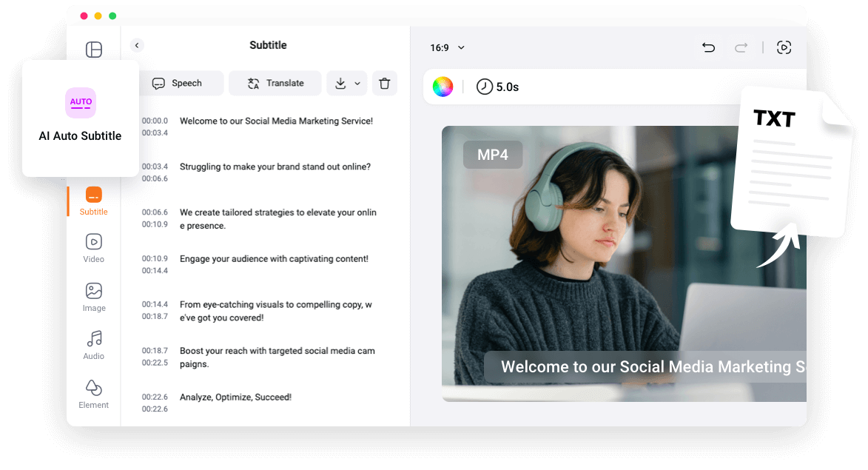Select subtitle 'Analyze, Optimize, Succeed!'
868x470 pixels.
pyautogui.click(x=235, y=397)
